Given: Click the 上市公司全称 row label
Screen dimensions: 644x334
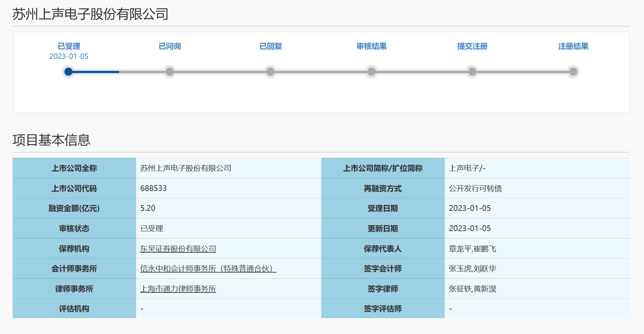Looking at the screenshot, I should [74, 168].
